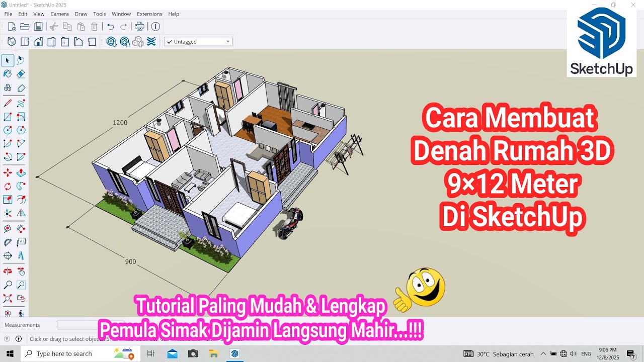
Task: Activate the Push/Pull tool
Action: [21, 173]
